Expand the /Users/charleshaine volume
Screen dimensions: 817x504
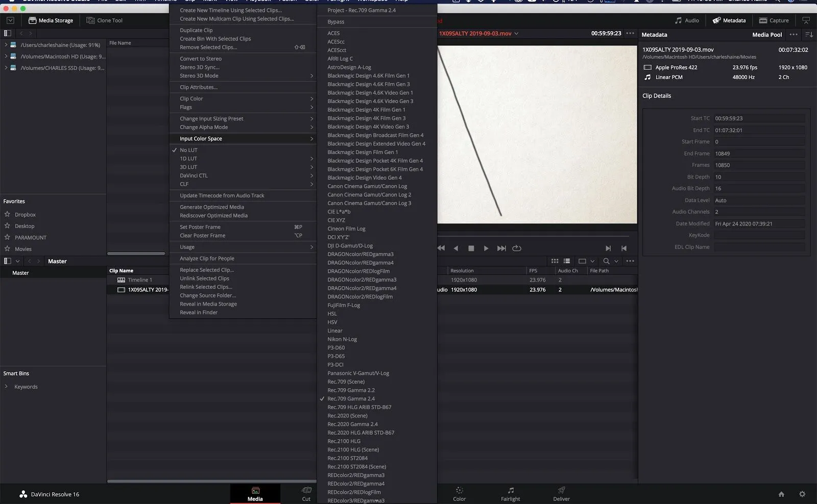tap(6, 45)
